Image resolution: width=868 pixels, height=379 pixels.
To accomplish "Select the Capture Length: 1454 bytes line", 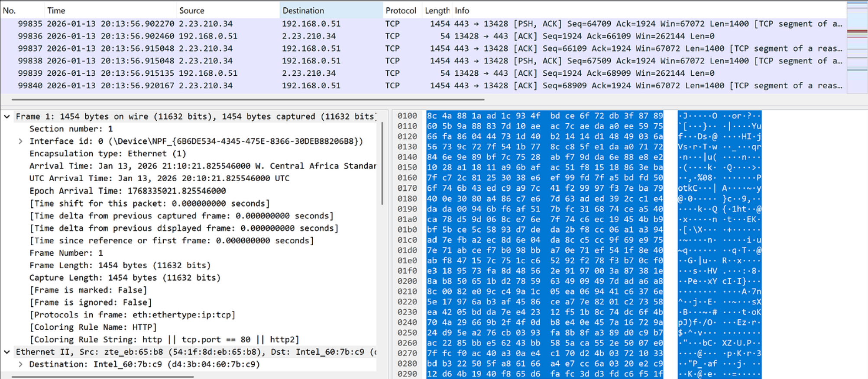I will pyautogui.click(x=125, y=278).
